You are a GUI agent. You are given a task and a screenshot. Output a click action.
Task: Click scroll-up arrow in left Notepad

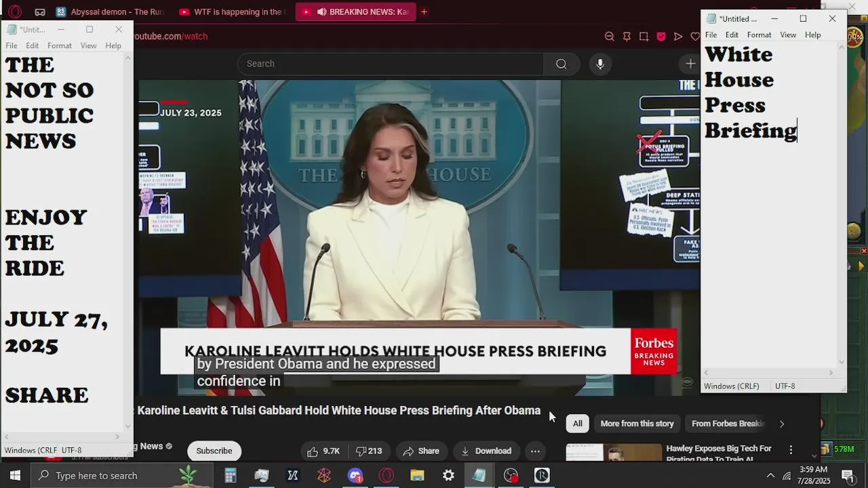click(128, 58)
